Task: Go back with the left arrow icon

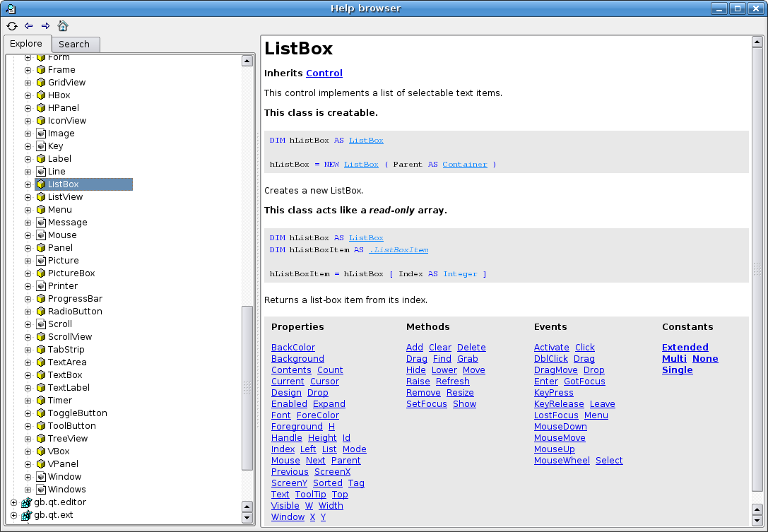Action: pyautogui.click(x=29, y=26)
